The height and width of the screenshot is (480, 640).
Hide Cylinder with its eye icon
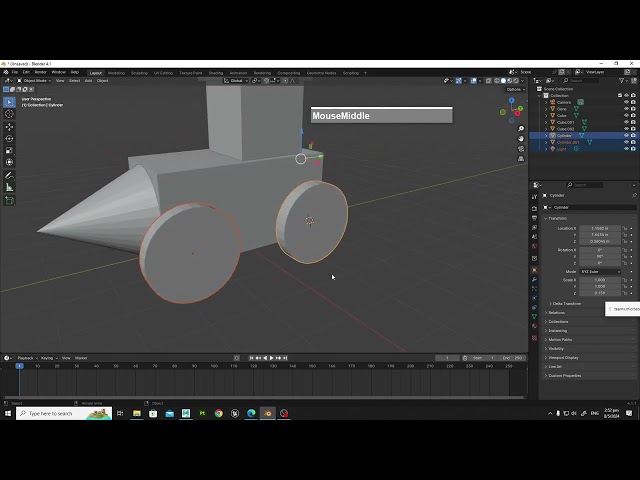[626, 136]
